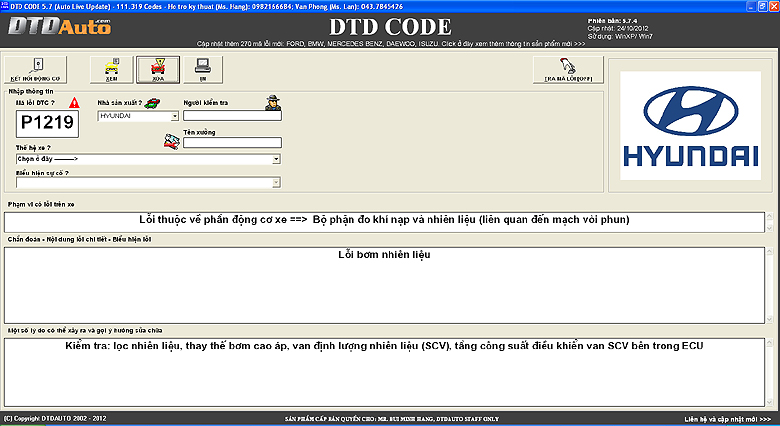Click scroll-up arrow of Chẩn đoán box

pyautogui.click(x=770, y=251)
